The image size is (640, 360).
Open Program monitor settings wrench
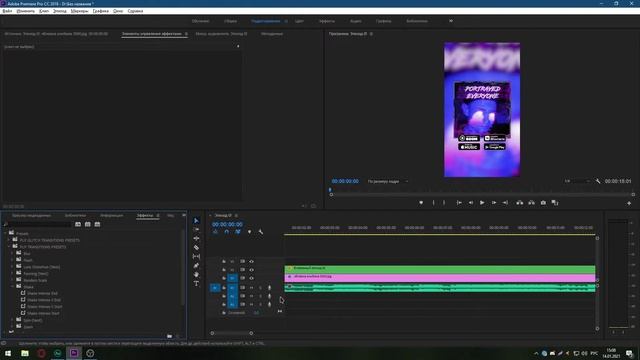click(x=598, y=181)
